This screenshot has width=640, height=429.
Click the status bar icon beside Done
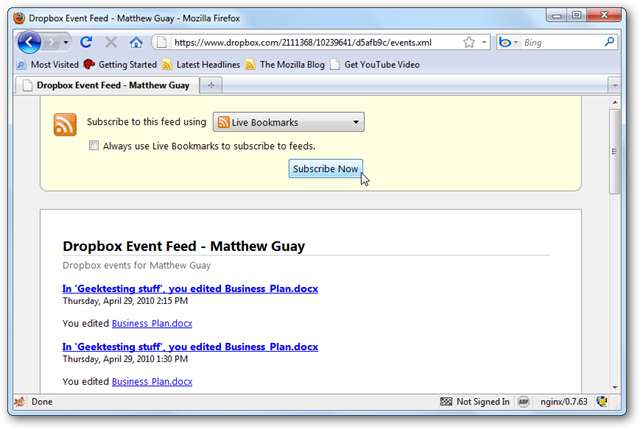20,402
